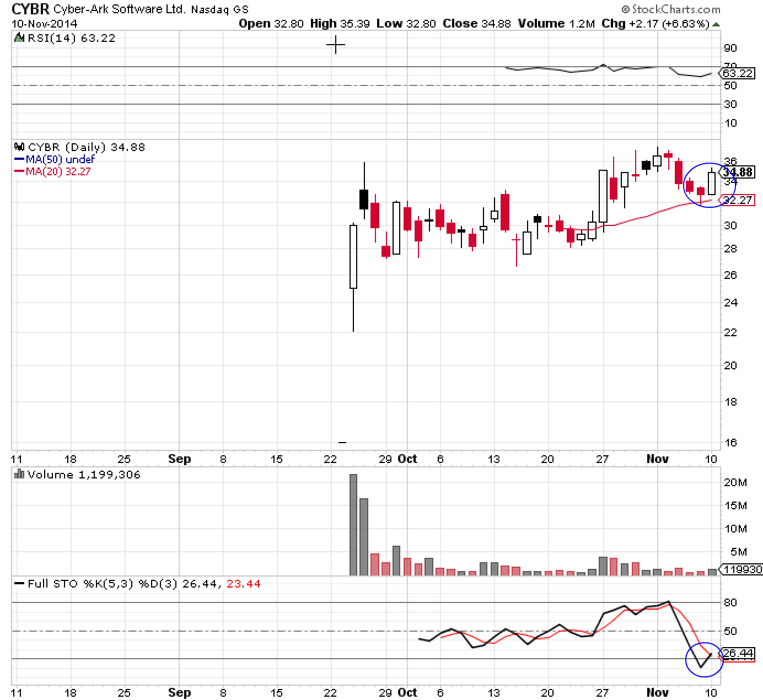This screenshot has width=763, height=700.
Task: Click the Volume 1,199,306 panel label
Action: [x=84, y=475]
